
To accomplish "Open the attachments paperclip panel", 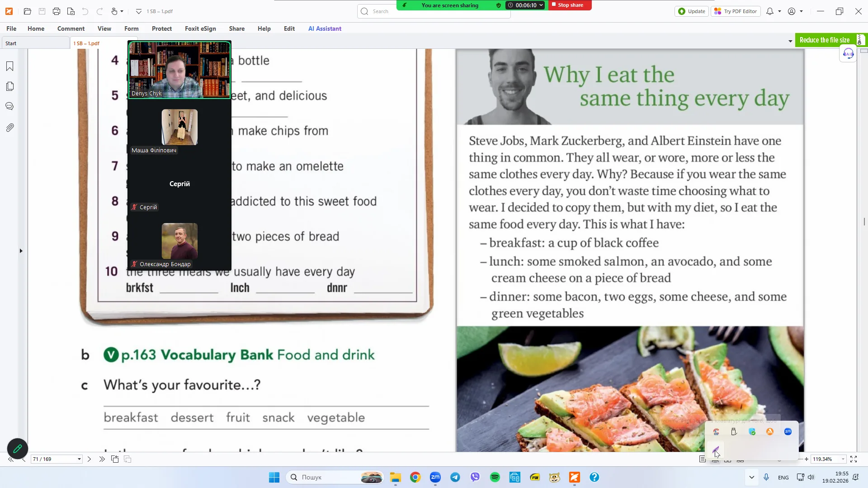I will click(9, 128).
